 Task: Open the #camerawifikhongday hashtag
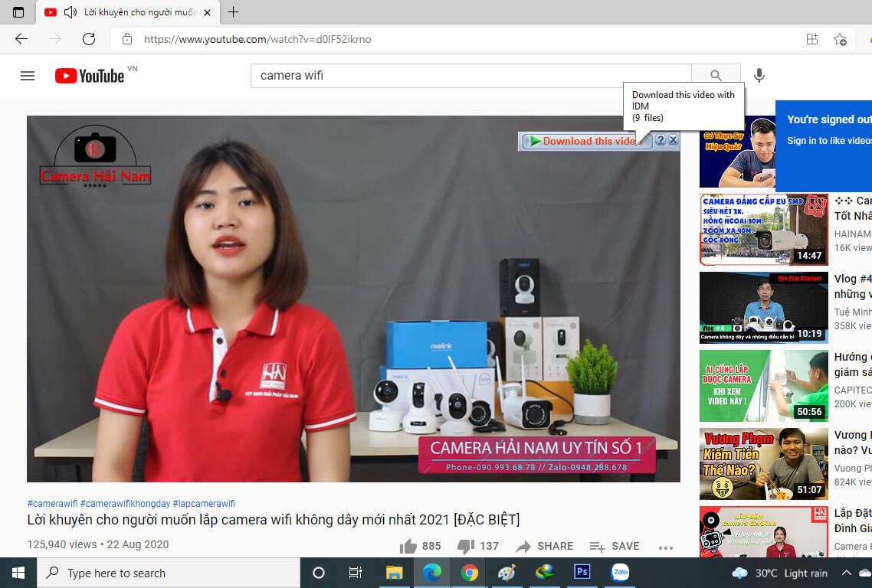pyautogui.click(x=125, y=504)
